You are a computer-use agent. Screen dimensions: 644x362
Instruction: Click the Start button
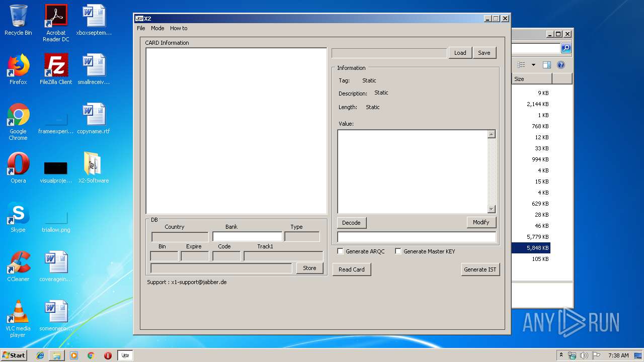tap(14, 355)
